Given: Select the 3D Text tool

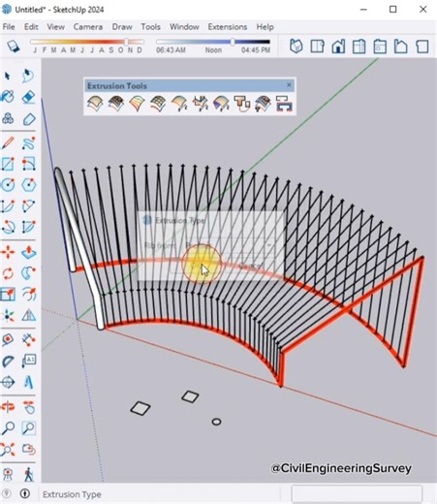Looking at the screenshot, I should pos(28,382).
